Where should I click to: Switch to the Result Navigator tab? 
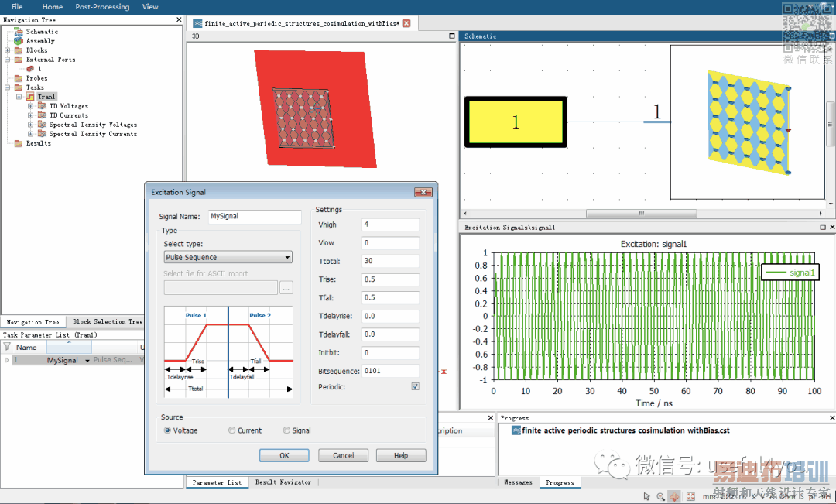283,482
